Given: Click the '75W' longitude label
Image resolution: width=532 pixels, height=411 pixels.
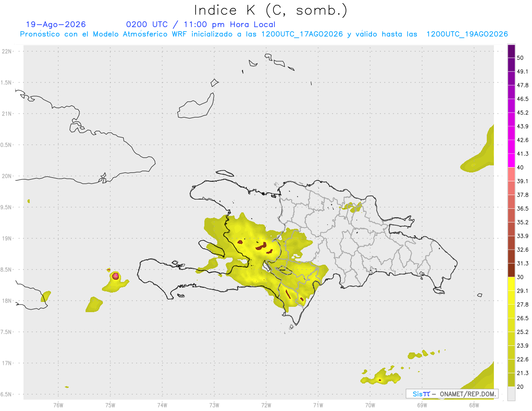Looking at the screenshot, I should [110, 405].
